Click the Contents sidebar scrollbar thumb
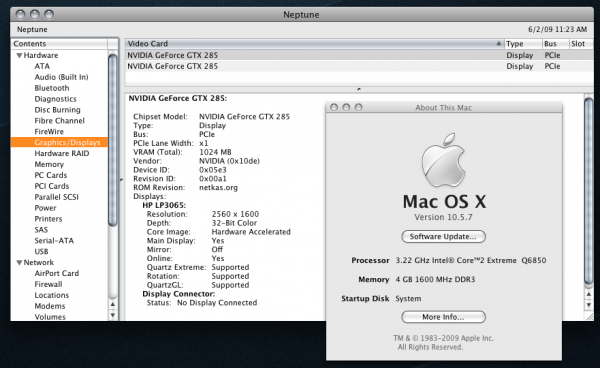 (x=112, y=140)
